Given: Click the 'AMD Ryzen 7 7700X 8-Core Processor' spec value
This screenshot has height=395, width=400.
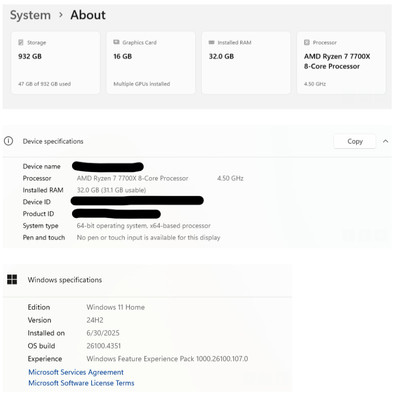Looking at the screenshot, I should [x=132, y=178].
